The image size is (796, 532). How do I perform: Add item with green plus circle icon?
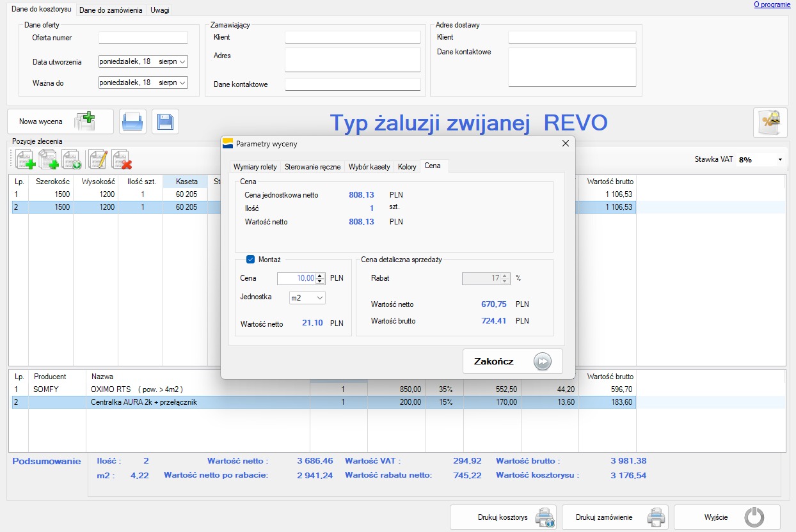coord(72,159)
